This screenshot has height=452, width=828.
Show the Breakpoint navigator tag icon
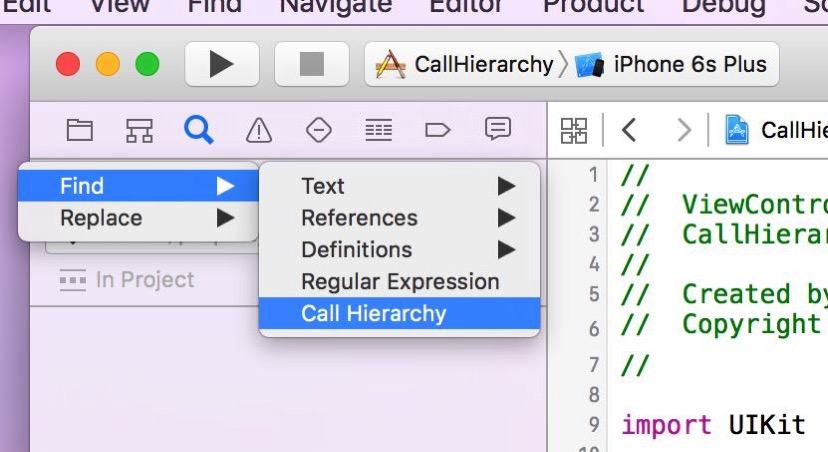tap(438, 130)
